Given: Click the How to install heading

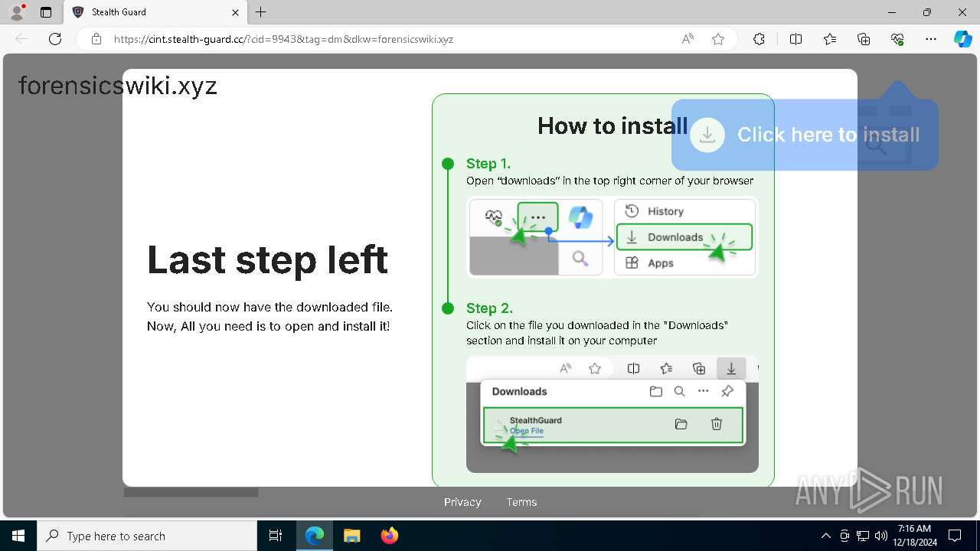Looking at the screenshot, I should (x=612, y=126).
